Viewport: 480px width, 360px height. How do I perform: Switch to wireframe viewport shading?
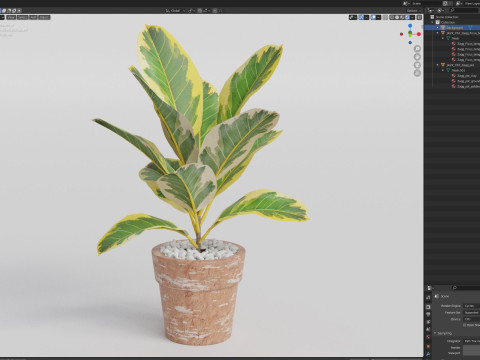pyautogui.click(x=392, y=17)
